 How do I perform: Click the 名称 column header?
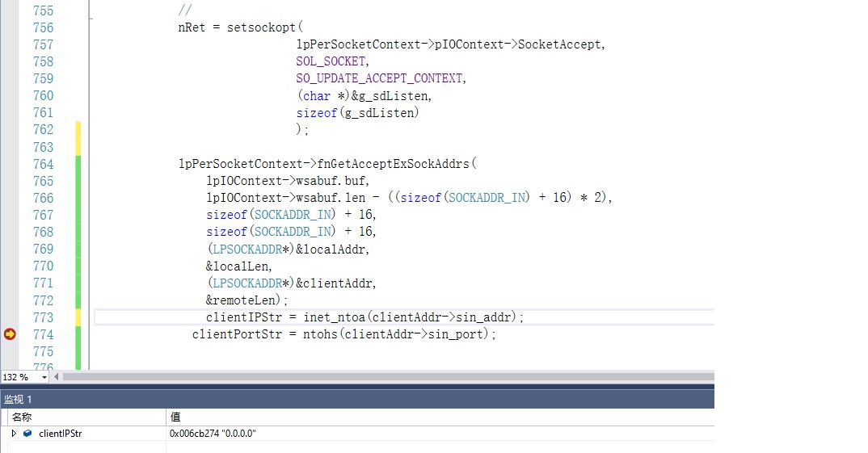point(22,417)
